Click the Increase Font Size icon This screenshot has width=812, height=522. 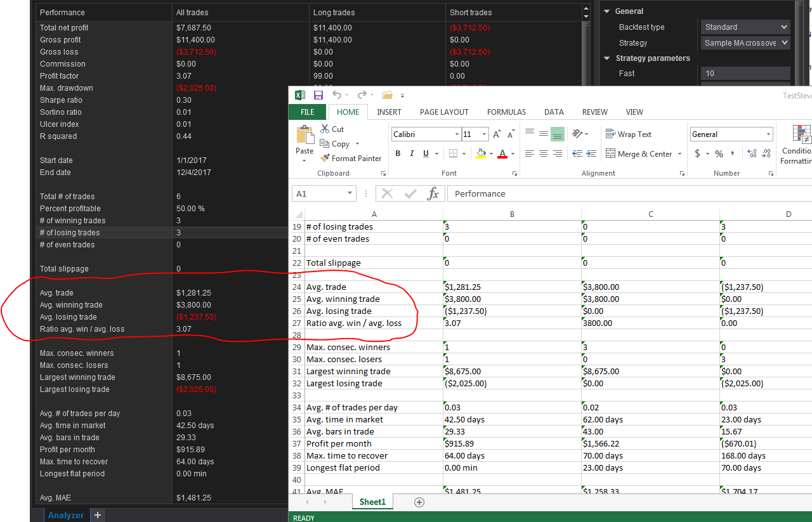pyautogui.click(x=497, y=134)
